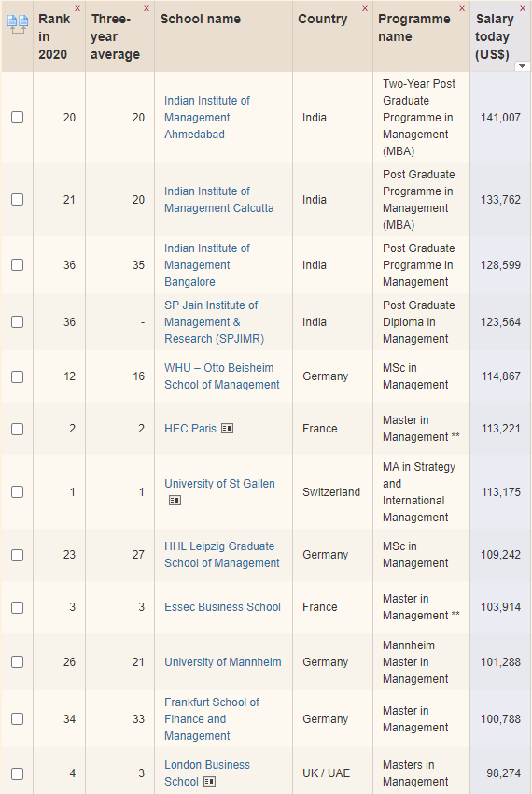This screenshot has height=794, width=532.
Task: Tick checkbox for IIM Calcutta
Action: coord(17,200)
